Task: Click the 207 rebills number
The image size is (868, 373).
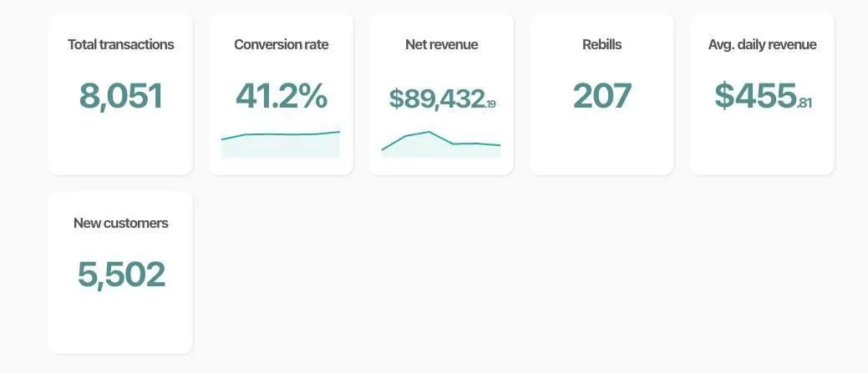Action: point(602,96)
